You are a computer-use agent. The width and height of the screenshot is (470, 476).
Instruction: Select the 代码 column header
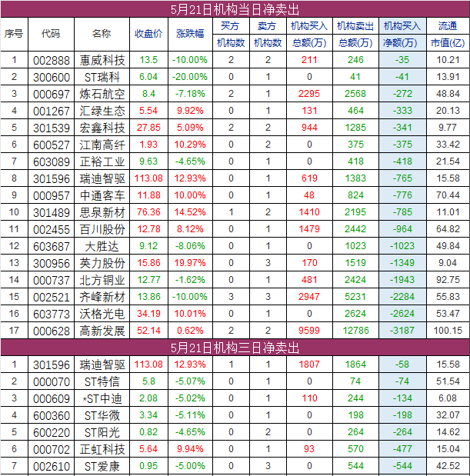pyautogui.click(x=51, y=34)
